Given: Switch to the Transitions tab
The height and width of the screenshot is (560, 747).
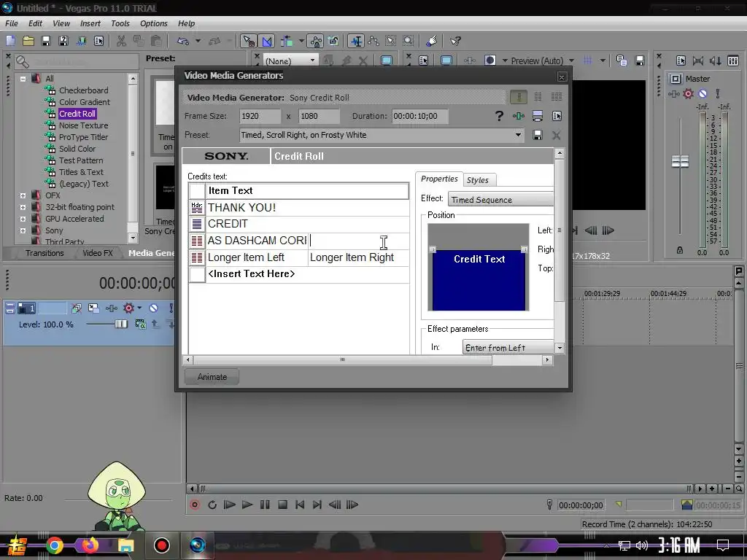Looking at the screenshot, I should (44, 253).
